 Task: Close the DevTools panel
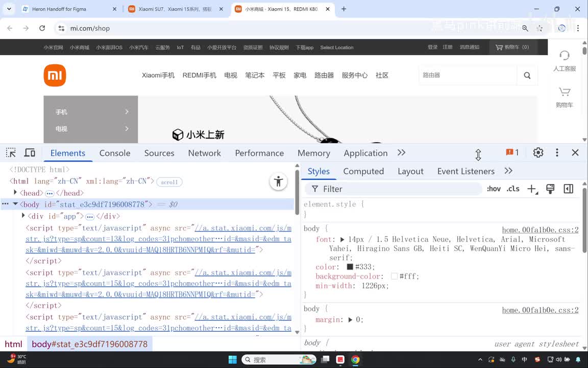coord(575,152)
